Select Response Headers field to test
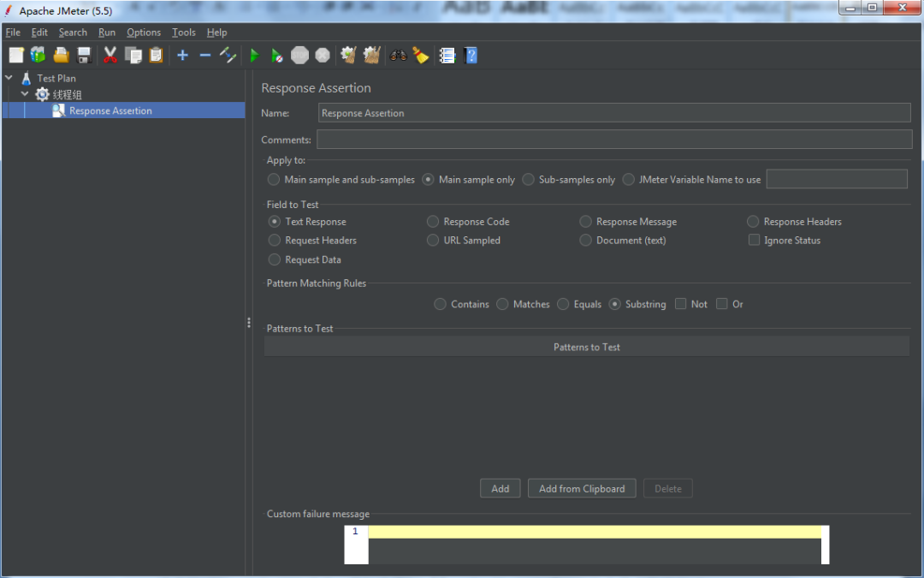This screenshot has width=924, height=578. coord(753,222)
